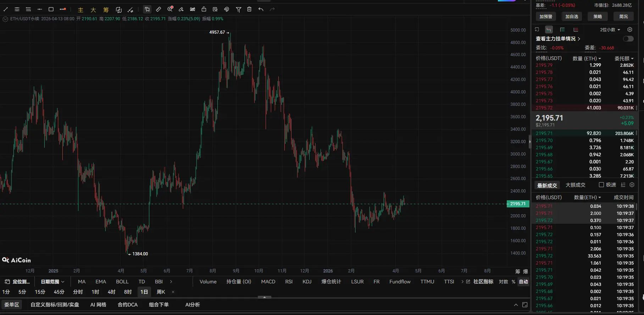The height and width of the screenshot is (315, 644).
Task: Show the combined buy/sell order book view
Action: pos(549,29)
